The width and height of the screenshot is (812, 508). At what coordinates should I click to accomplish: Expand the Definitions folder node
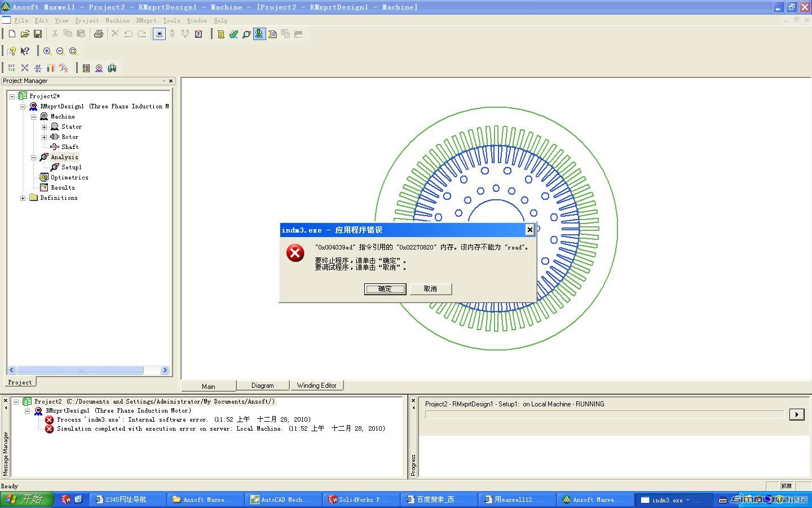(x=23, y=198)
